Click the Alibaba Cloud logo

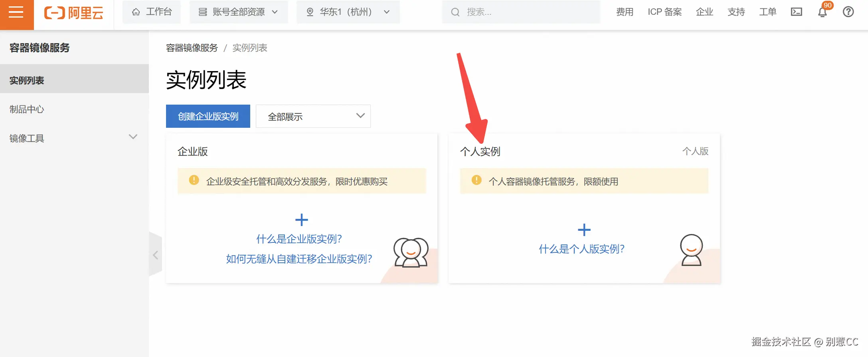74,13
